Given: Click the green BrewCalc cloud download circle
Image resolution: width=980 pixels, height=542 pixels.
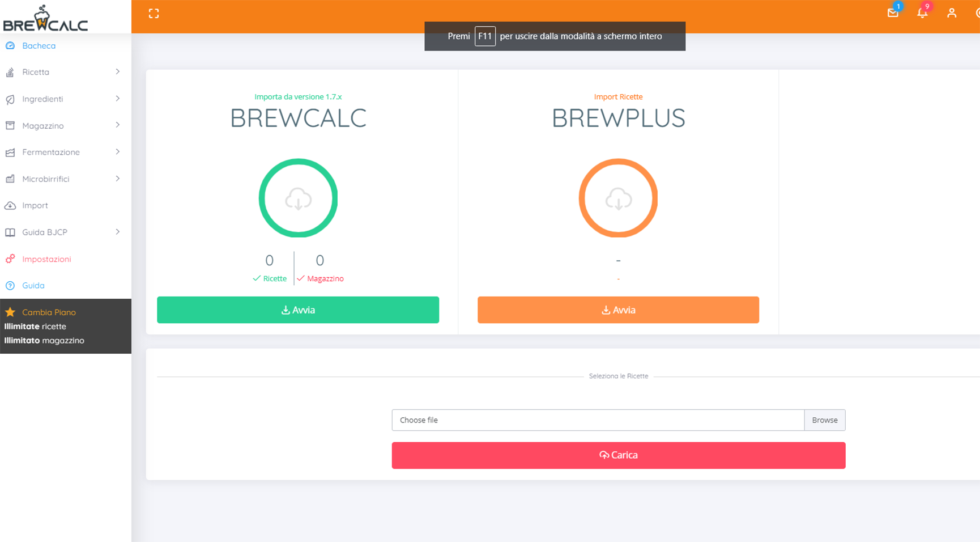Looking at the screenshot, I should (298, 198).
